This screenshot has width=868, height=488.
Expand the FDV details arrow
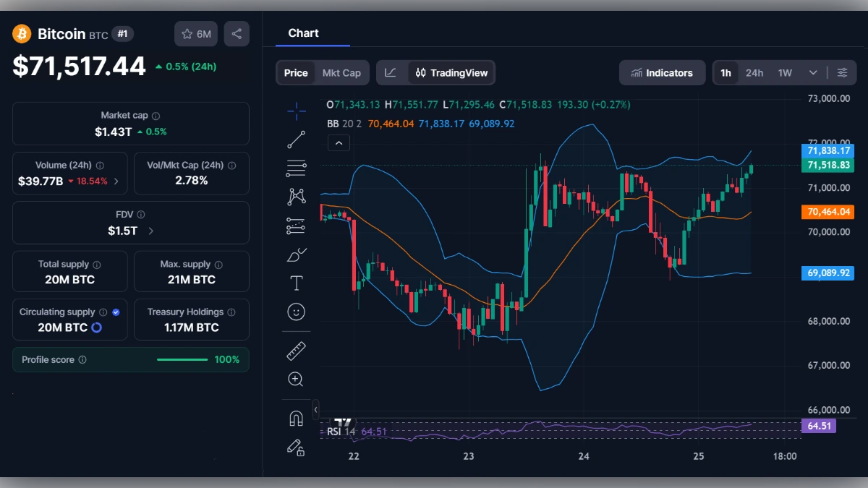point(150,228)
